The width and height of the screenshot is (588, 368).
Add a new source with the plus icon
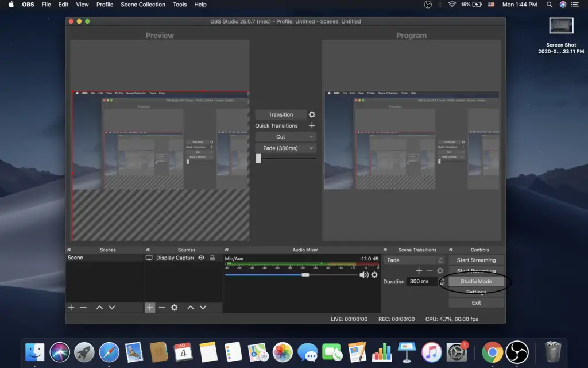150,308
